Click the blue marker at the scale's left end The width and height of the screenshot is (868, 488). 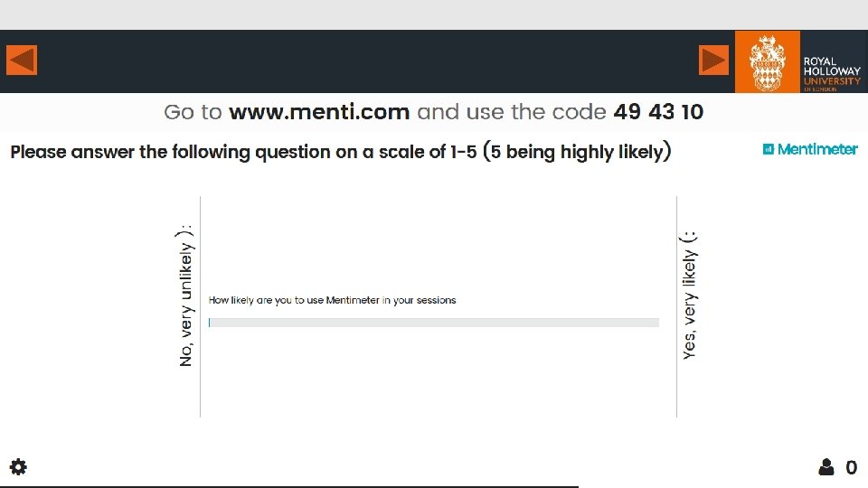tap(210, 323)
